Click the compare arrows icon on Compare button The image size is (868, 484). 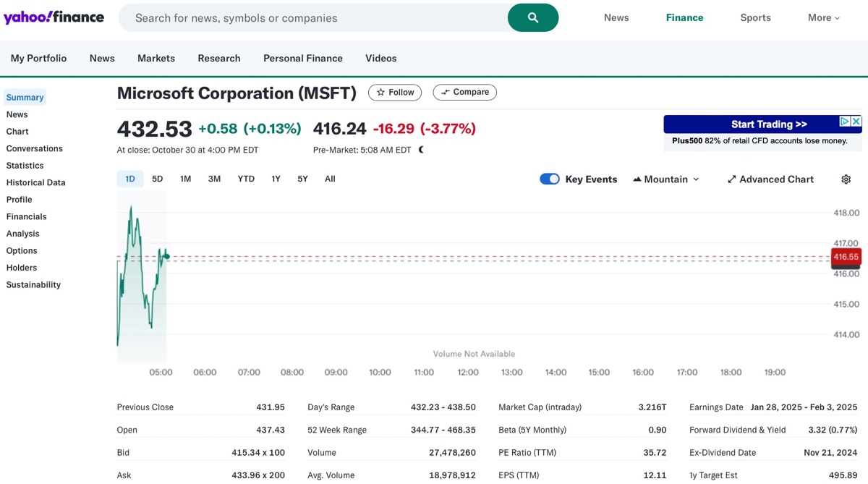pos(444,92)
